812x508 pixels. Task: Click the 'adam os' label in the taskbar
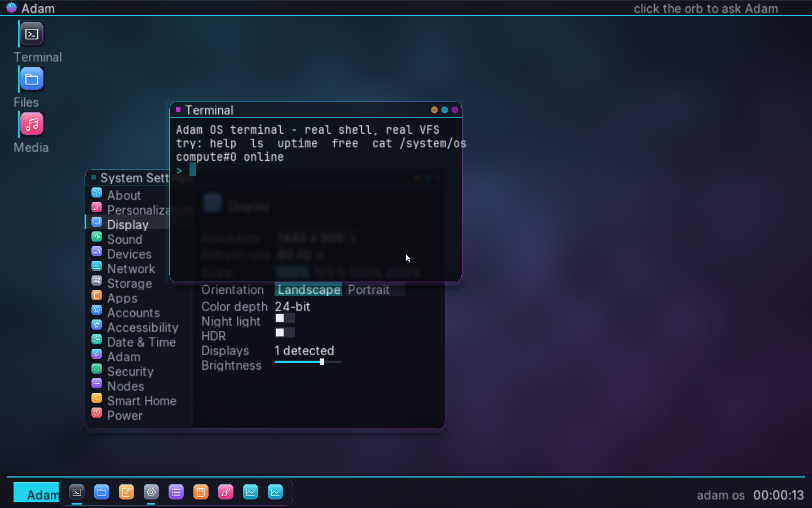coord(721,495)
